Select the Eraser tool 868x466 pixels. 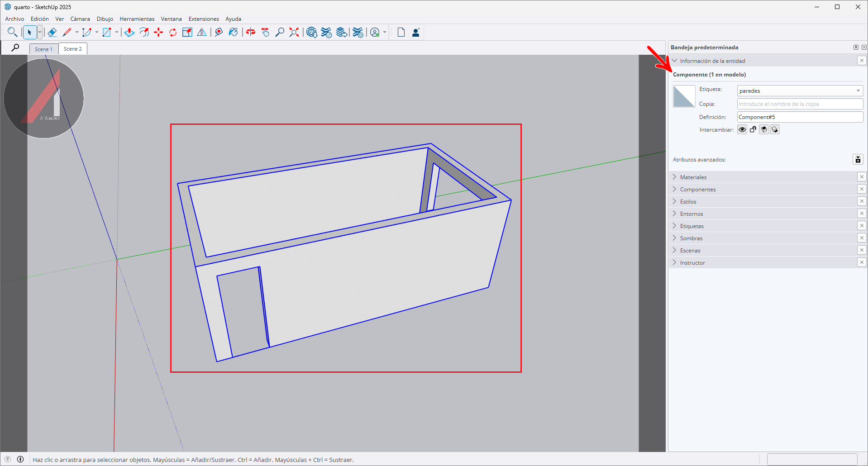point(52,32)
